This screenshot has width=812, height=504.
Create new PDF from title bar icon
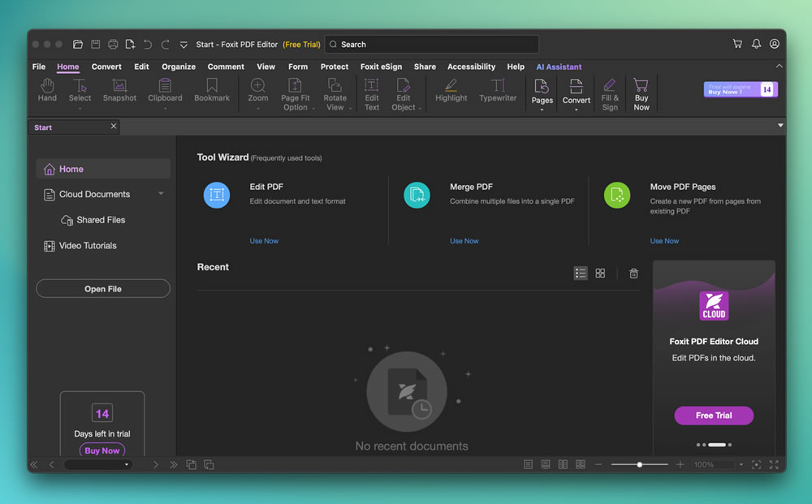(x=130, y=45)
